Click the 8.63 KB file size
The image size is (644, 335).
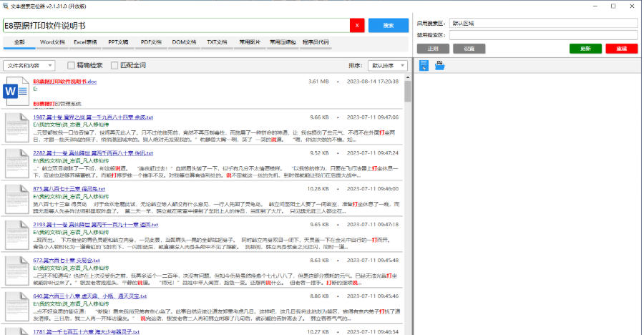(x=319, y=260)
